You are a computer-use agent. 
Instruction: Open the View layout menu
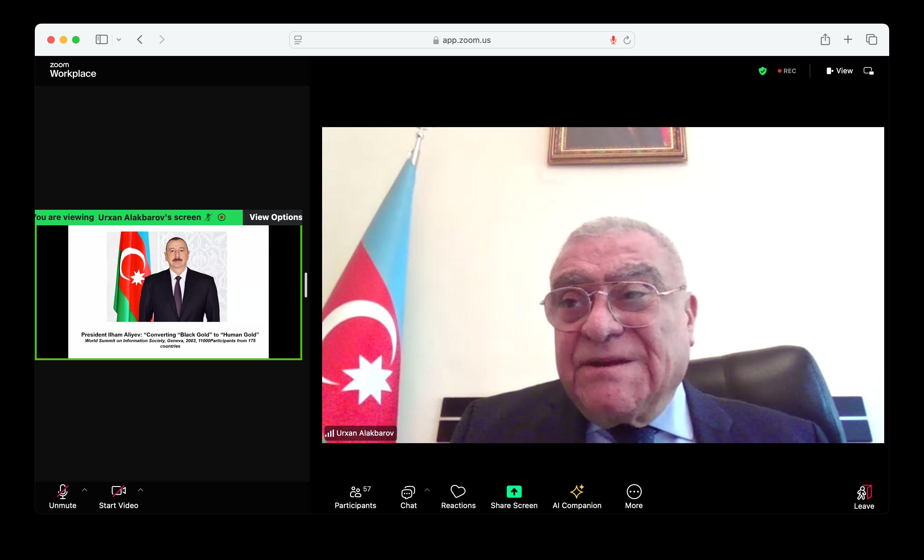coord(840,71)
